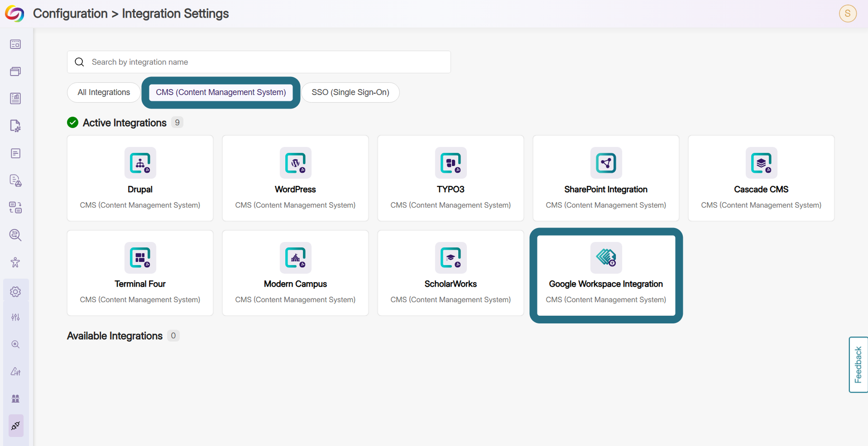Open the users group sidebar icon
Viewport: 868px width, 446px height.
coord(15,399)
